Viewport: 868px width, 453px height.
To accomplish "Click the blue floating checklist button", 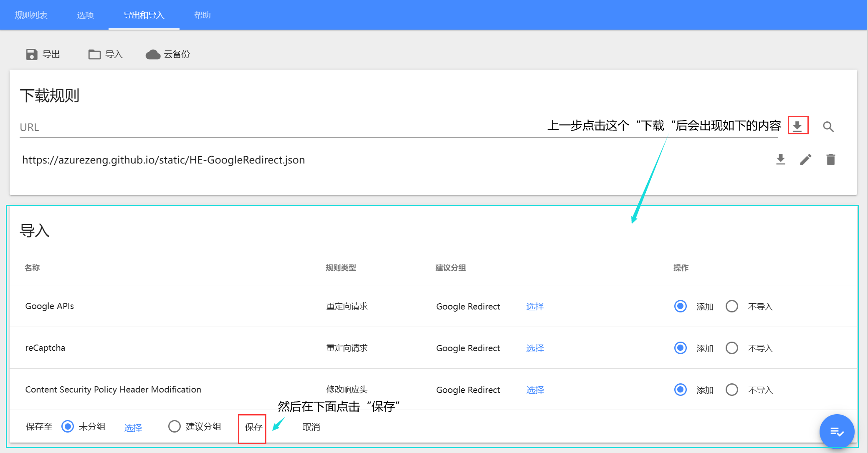I will click(x=836, y=431).
